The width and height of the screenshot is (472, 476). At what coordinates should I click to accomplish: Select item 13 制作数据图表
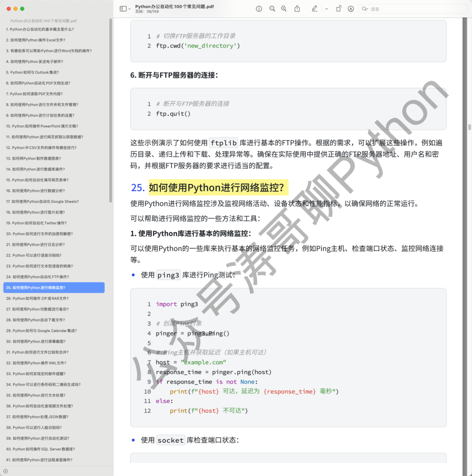(34, 159)
